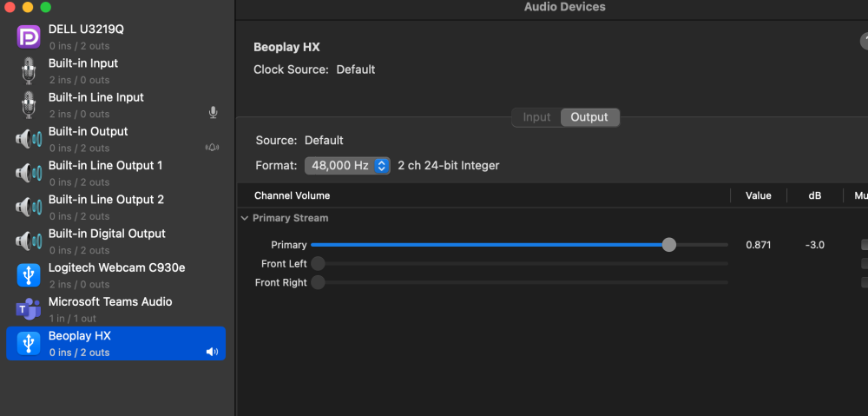This screenshot has height=416, width=868.
Task: Click the Primary value field 0.871
Action: coord(759,245)
